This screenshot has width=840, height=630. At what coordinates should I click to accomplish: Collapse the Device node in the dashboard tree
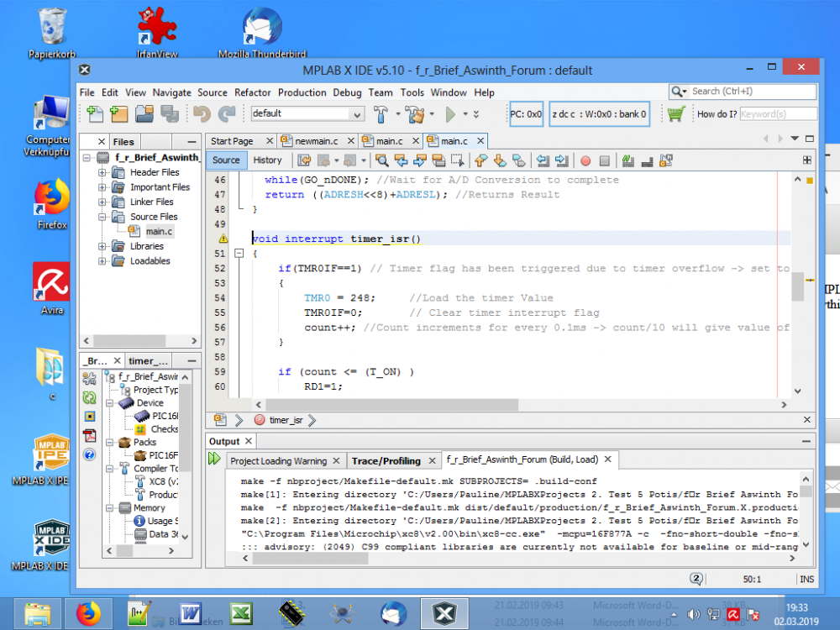[109, 402]
